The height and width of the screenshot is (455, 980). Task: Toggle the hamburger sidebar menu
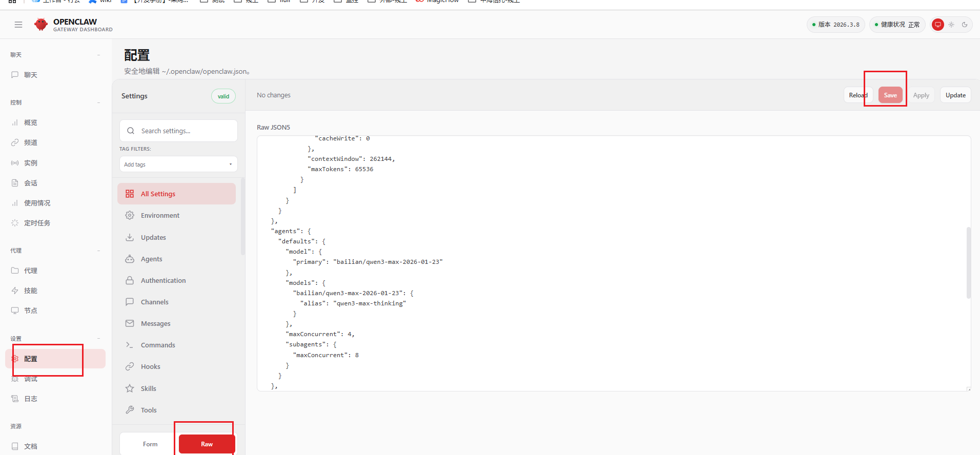coord(18,25)
